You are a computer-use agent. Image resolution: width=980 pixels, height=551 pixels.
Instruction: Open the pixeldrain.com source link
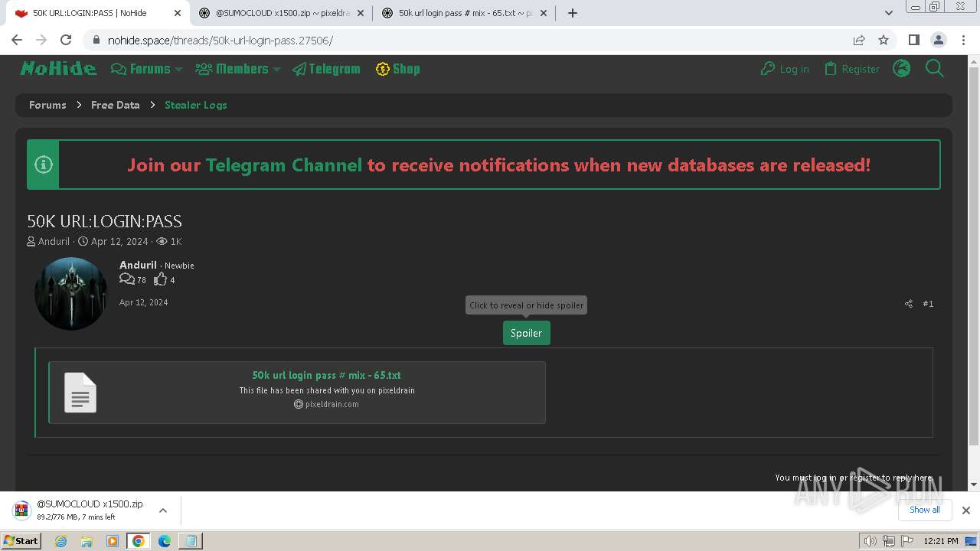coord(332,404)
